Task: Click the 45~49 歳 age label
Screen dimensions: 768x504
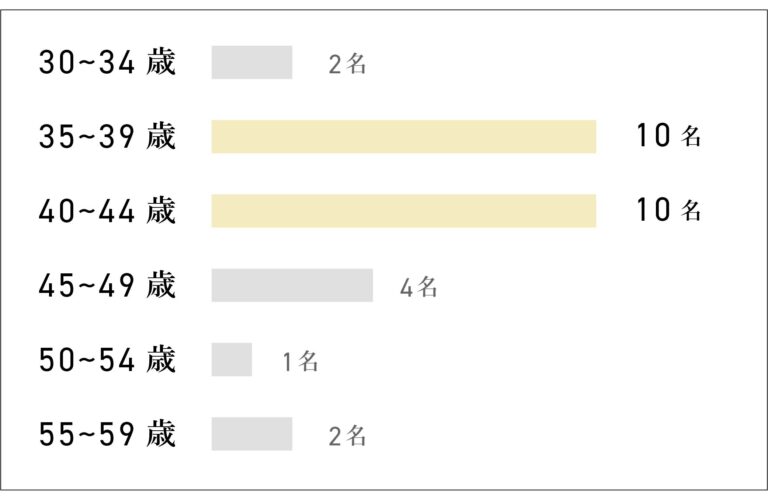Action: (107, 285)
